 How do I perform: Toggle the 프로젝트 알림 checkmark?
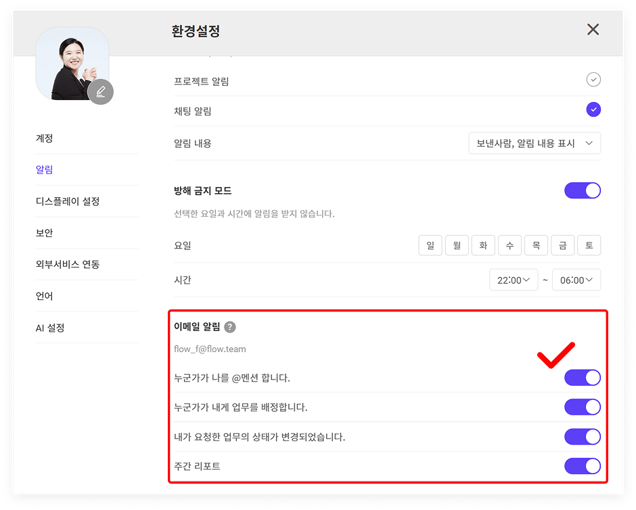point(593,79)
